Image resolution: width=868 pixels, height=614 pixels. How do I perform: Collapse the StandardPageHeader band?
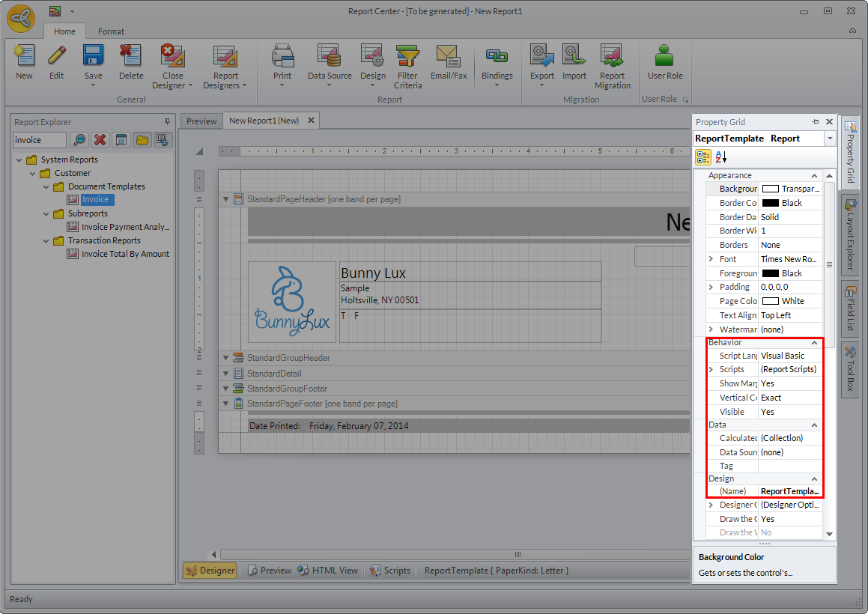click(x=225, y=199)
